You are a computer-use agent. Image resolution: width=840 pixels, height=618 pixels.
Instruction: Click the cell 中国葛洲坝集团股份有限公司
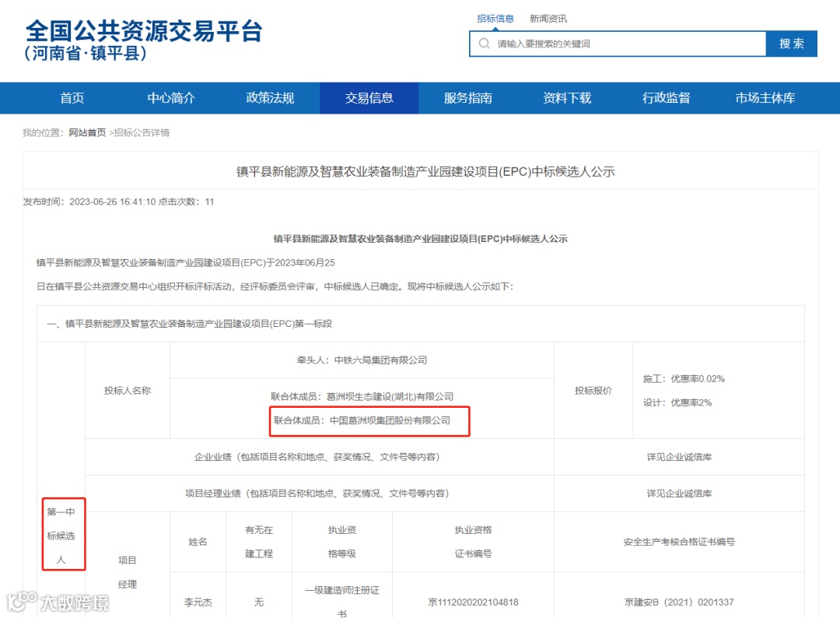click(x=362, y=420)
